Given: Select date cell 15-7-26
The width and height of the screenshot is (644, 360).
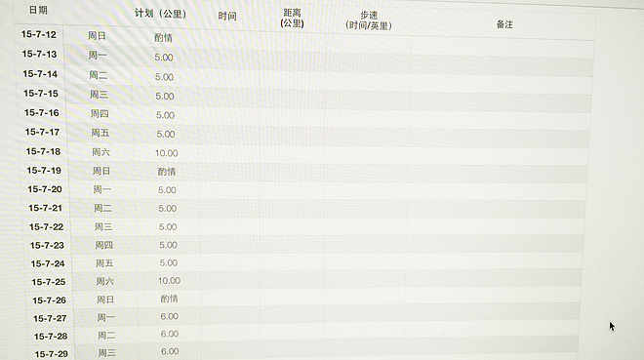Looking at the screenshot, I should point(50,300).
